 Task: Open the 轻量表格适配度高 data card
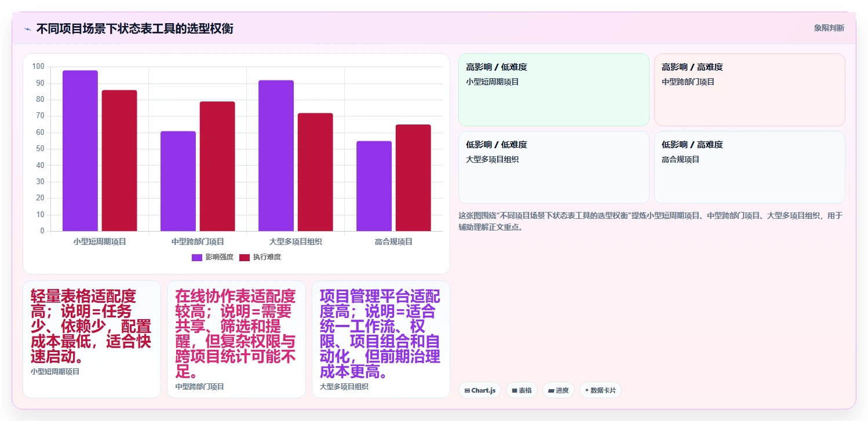92,339
